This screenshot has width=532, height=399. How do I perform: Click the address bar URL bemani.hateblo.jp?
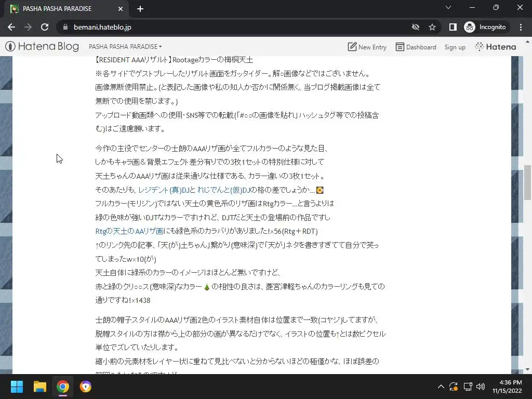102,27
